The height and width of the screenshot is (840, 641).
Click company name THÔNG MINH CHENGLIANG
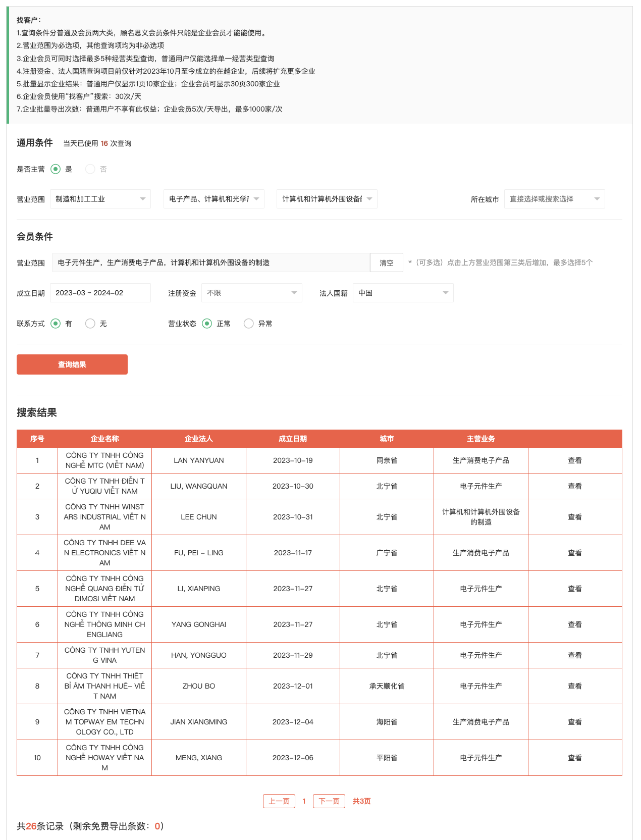click(x=104, y=624)
